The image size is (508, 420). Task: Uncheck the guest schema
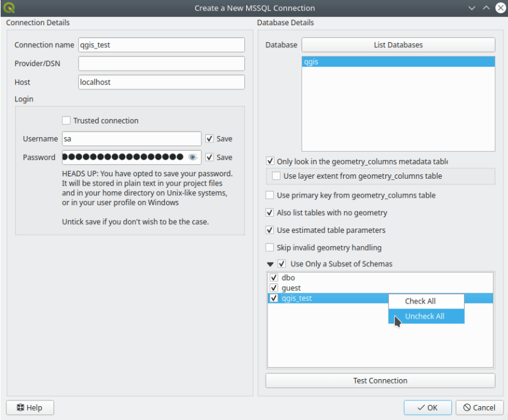pyautogui.click(x=274, y=288)
